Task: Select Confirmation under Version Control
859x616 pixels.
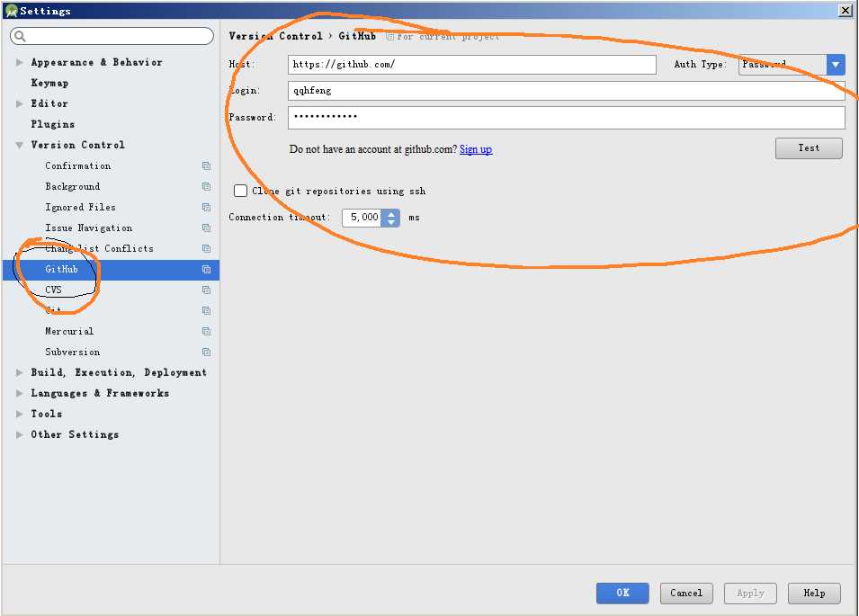Action: tap(77, 165)
